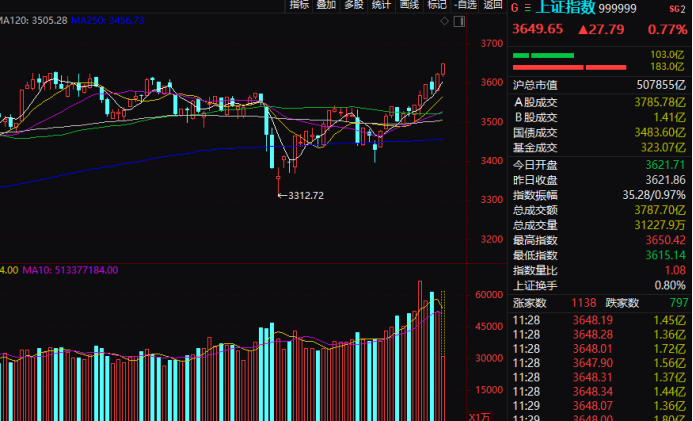This screenshot has width=693, height=421.
Task: Open the 统计 statistics tool
Action: (x=381, y=5)
